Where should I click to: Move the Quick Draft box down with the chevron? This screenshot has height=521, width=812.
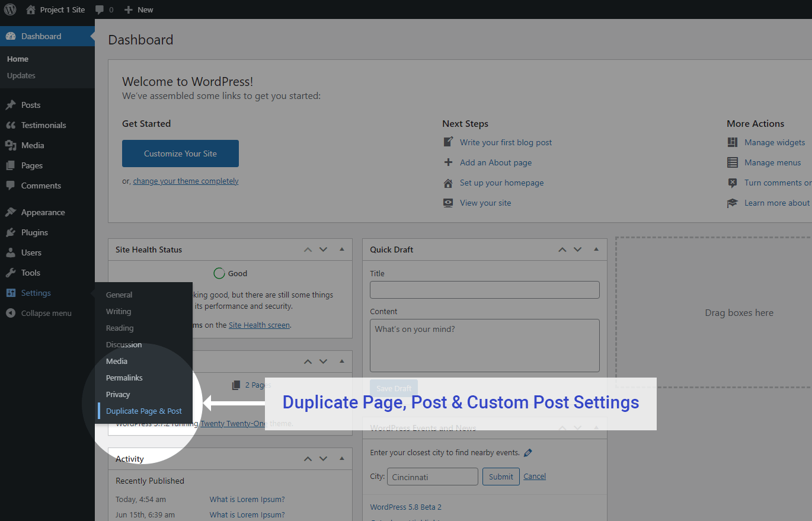(x=577, y=250)
